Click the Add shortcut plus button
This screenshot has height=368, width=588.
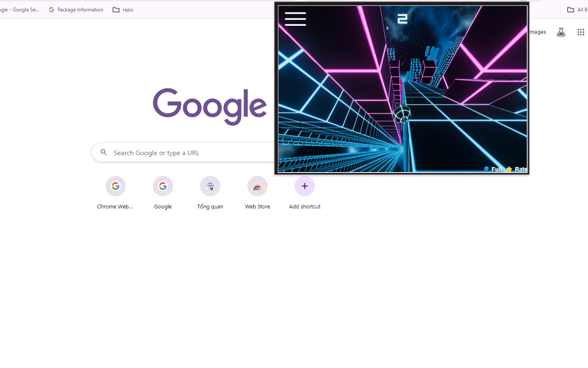[x=305, y=186]
